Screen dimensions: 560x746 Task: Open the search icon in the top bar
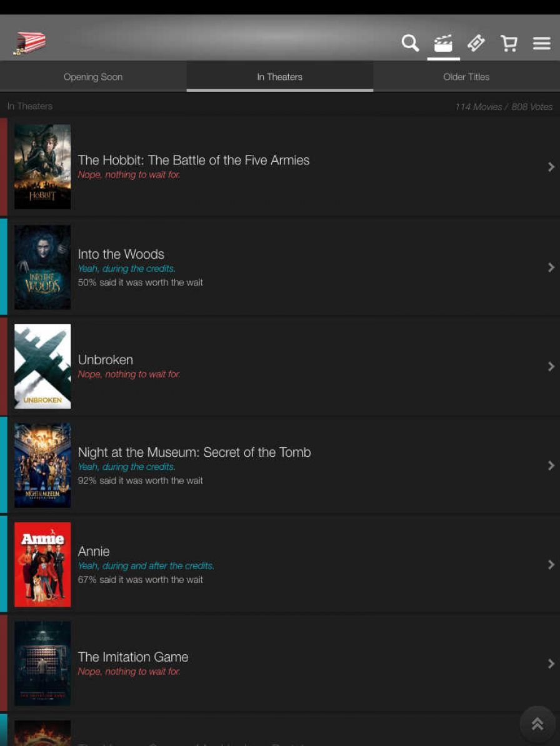[410, 43]
